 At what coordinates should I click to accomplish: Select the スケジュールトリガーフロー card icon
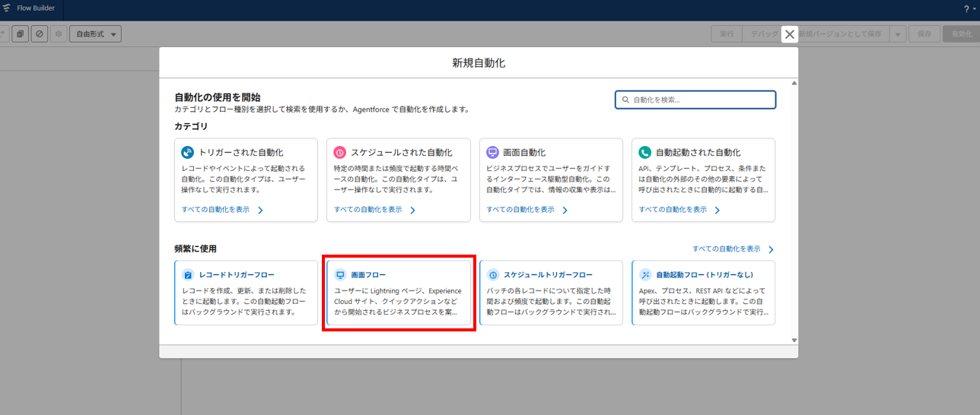pyautogui.click(x=493, y=274)
